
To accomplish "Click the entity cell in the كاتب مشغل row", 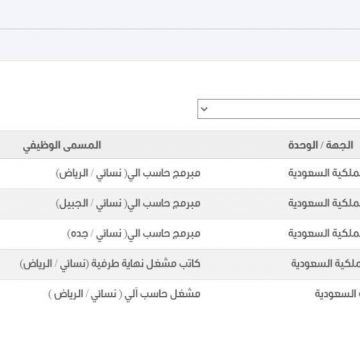I will pyautogui.click(x=325, y=264).
